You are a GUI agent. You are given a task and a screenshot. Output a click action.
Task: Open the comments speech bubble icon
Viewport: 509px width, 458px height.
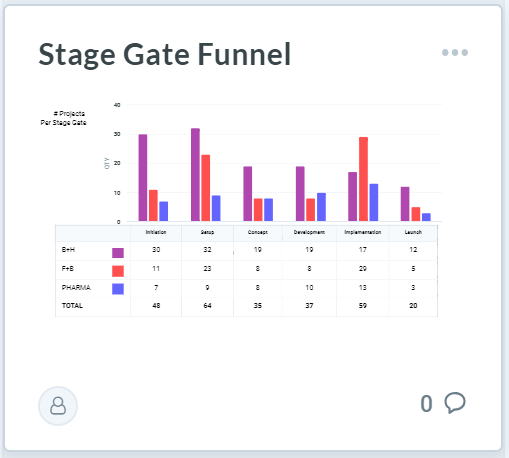pyautogui.click(x=455, y=403)
